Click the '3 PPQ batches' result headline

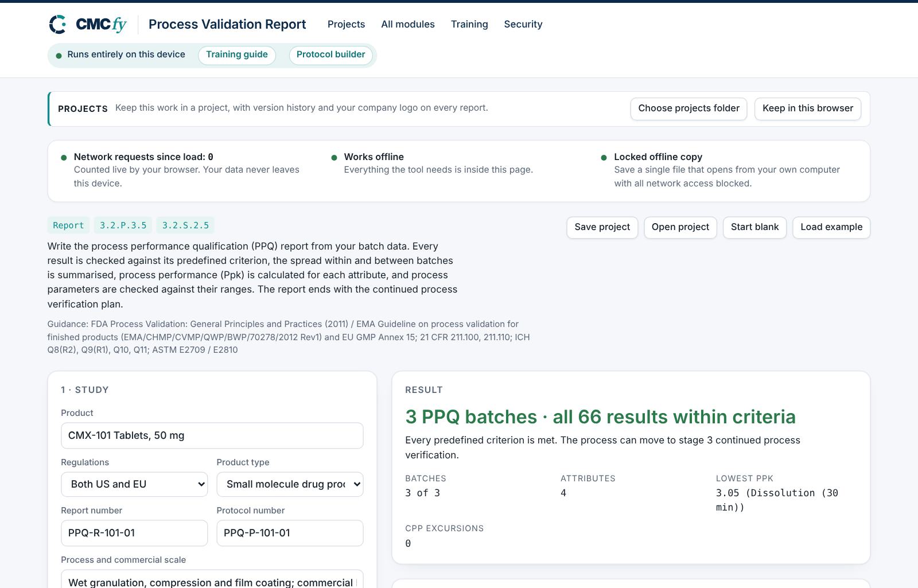click(x=600, y=416)
